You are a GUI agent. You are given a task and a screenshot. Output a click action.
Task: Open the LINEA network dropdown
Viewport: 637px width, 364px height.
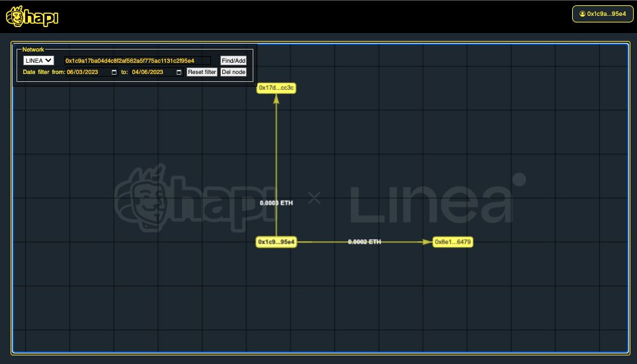pos(38,61)
